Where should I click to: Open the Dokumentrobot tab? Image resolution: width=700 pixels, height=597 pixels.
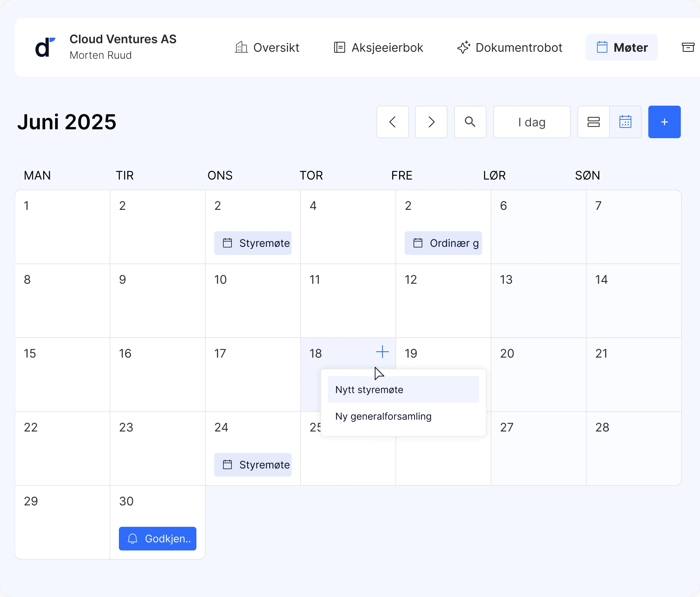click(509, 47)
